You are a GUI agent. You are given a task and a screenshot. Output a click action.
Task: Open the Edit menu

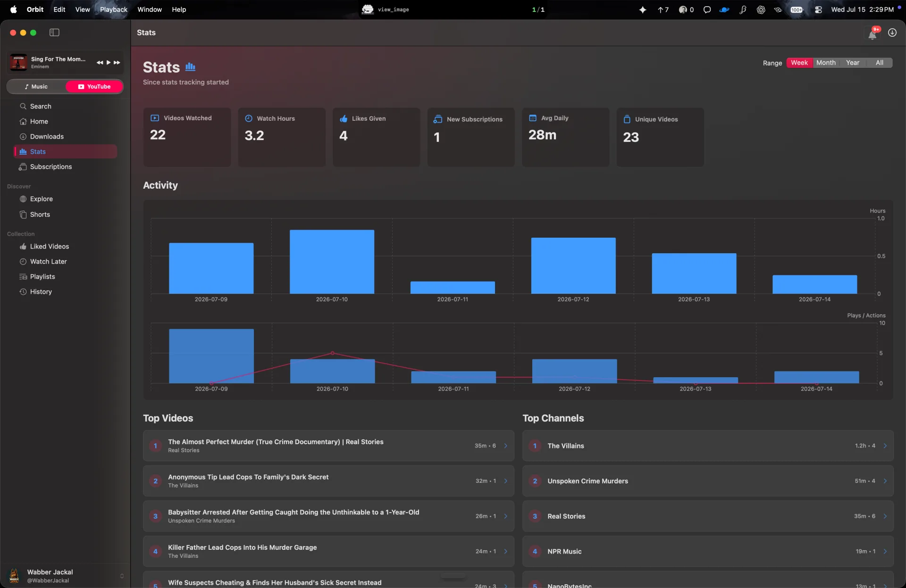[59, 9]
